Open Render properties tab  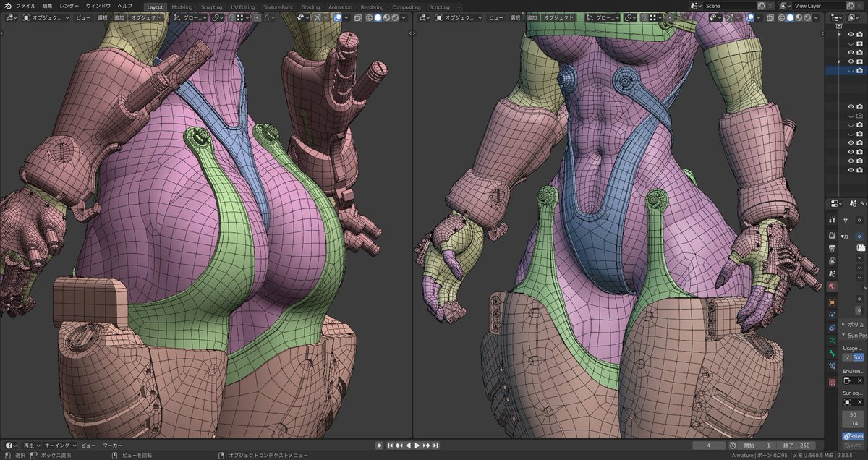(833, 235)
